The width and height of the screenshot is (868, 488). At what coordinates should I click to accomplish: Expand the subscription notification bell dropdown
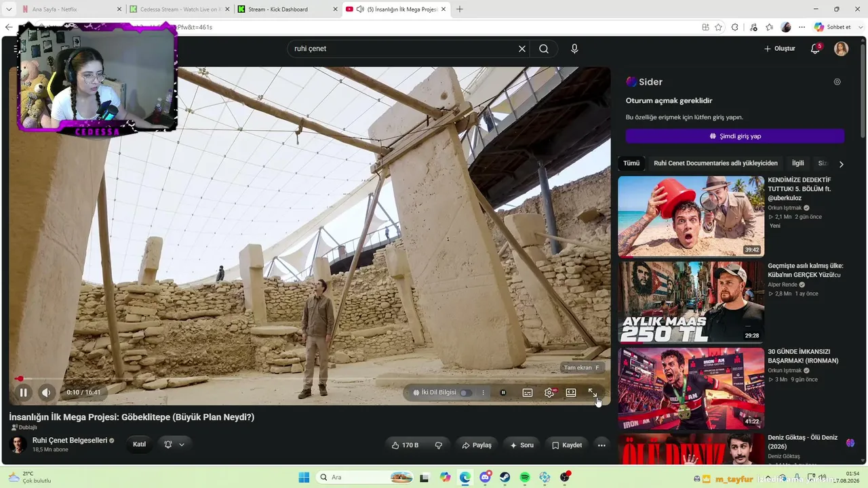point(174,445)
